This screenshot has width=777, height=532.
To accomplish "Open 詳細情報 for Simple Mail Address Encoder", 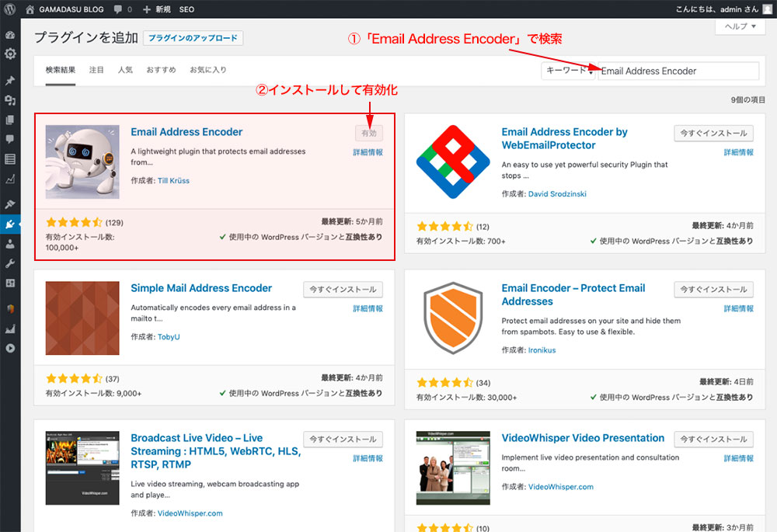I will coord(368,308).
